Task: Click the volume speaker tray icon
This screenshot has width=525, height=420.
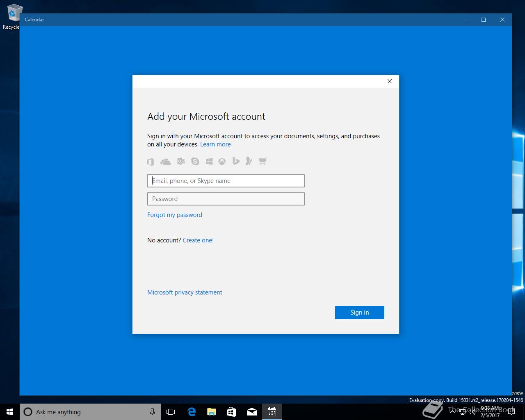Action: (472, 412)
